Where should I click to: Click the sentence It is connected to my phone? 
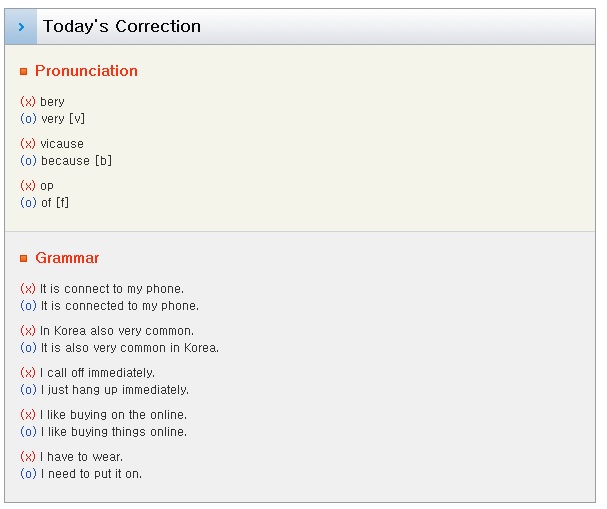pyautogui.click(x=120, y=306)
